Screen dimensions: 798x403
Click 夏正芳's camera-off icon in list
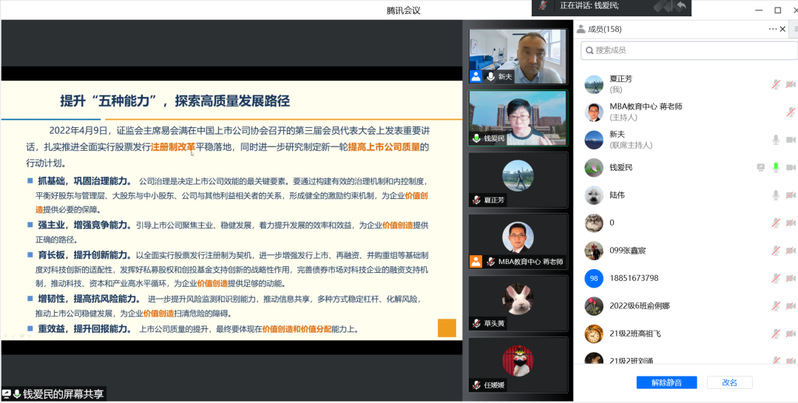[x=790, y=84]
